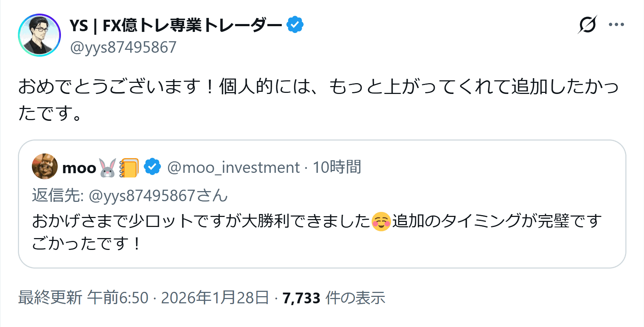The height and width of the screenshot is (327, 644).
Task: Click the blushing smile emoji in quoted text
Action: 381,222
